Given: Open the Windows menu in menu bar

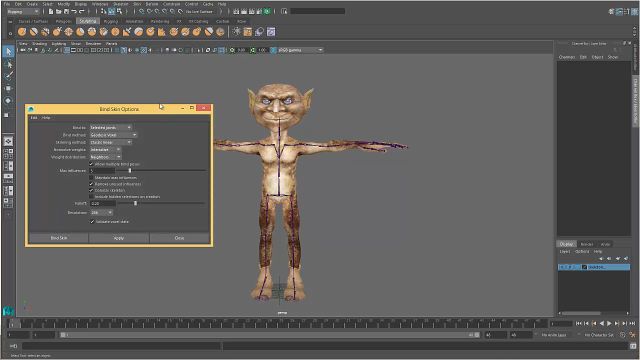Looking at the screenshot, I should [100, 4].
